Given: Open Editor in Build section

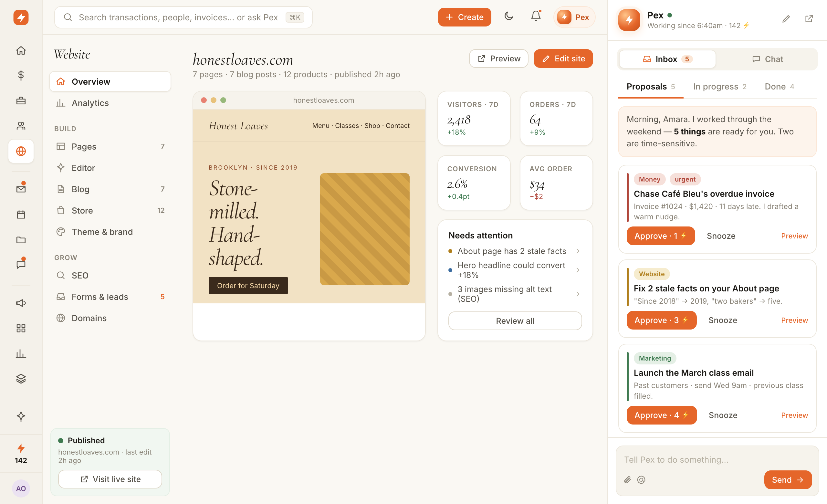Looking at the screenshot, I should (110, 168).
